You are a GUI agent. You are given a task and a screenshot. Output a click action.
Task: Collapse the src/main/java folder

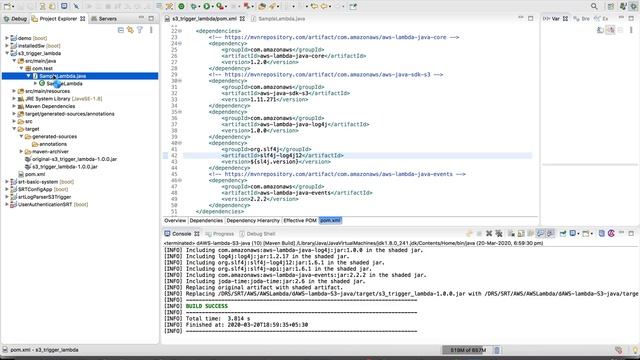pos(14,61)
